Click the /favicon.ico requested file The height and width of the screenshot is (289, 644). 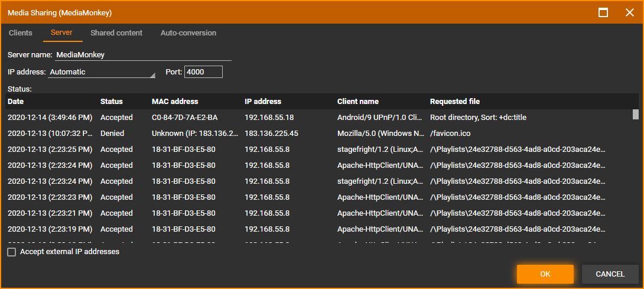click(x=450, y=134)
